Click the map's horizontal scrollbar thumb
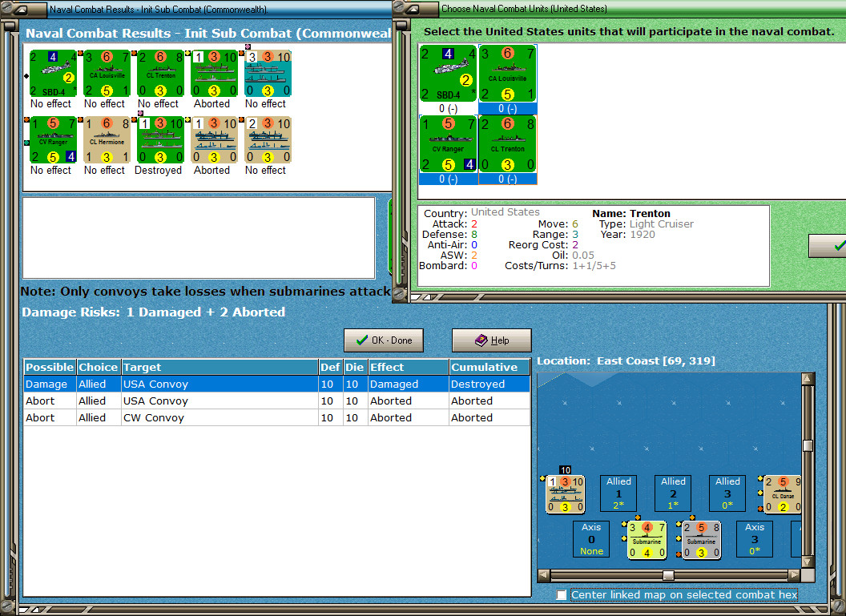The width and height of the screenshot is (846, 616). point(668,575)
